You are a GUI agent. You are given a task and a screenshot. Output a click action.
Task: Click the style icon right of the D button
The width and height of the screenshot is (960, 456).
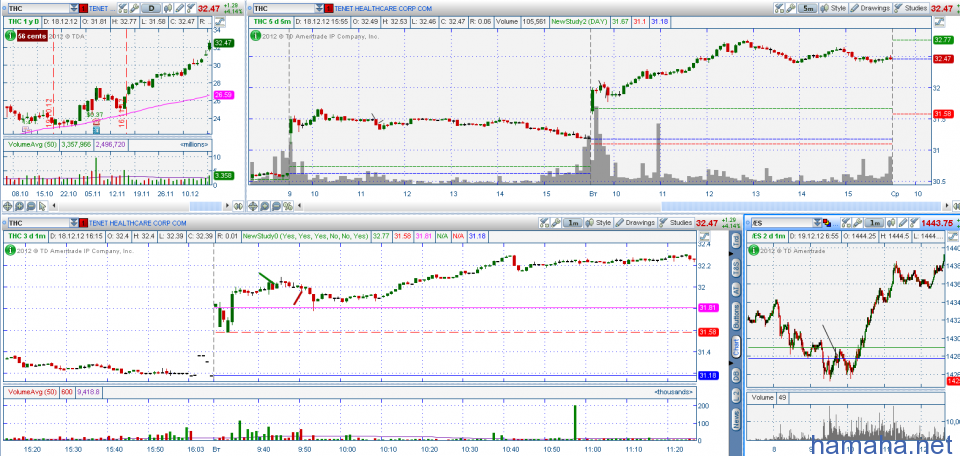pos(168,9)
